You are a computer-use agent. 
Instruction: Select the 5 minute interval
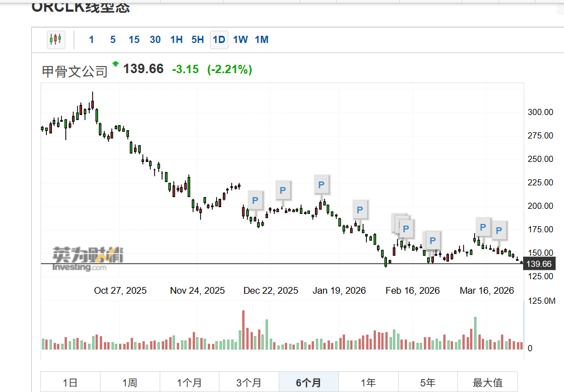tap(113, 40)
